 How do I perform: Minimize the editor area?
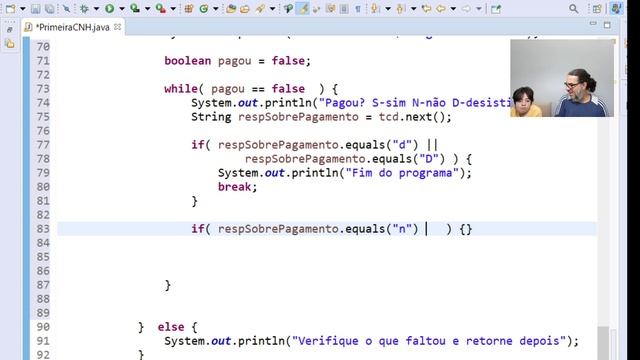click(593, 24)
